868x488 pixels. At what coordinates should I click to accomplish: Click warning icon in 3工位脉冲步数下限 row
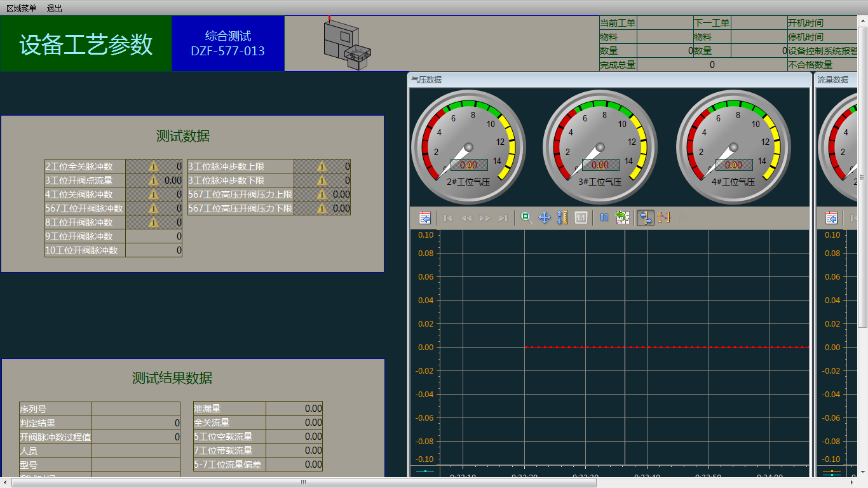322,180
